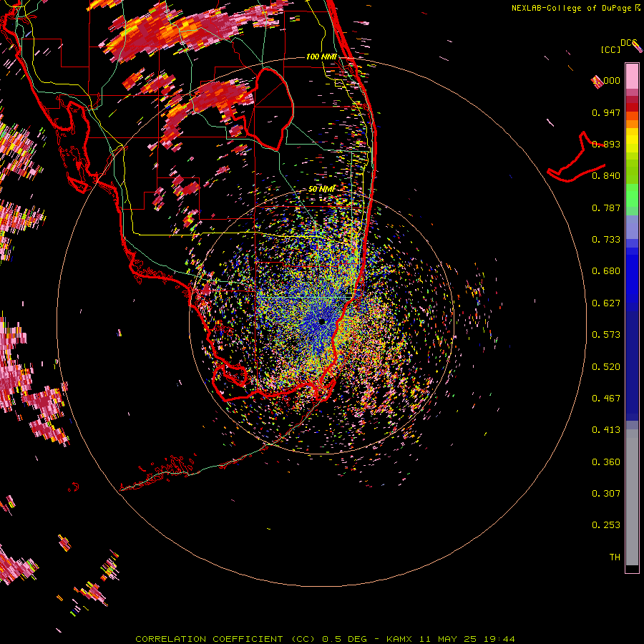Click the black radar site dot at center
The image size is (644, 644).
pos(322,321)
